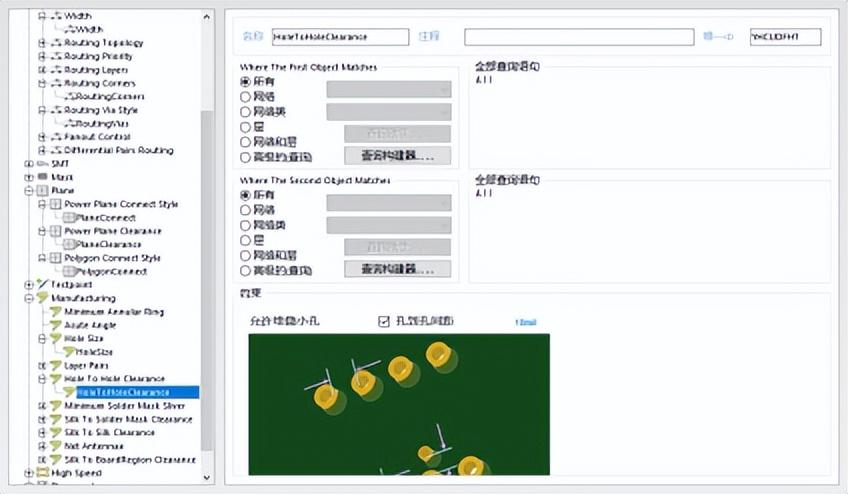The width and height of the screenshot is (848, 494).
Task: Toggle the 孔到孔 checkbox under constraints
Action: pos(384,321)
